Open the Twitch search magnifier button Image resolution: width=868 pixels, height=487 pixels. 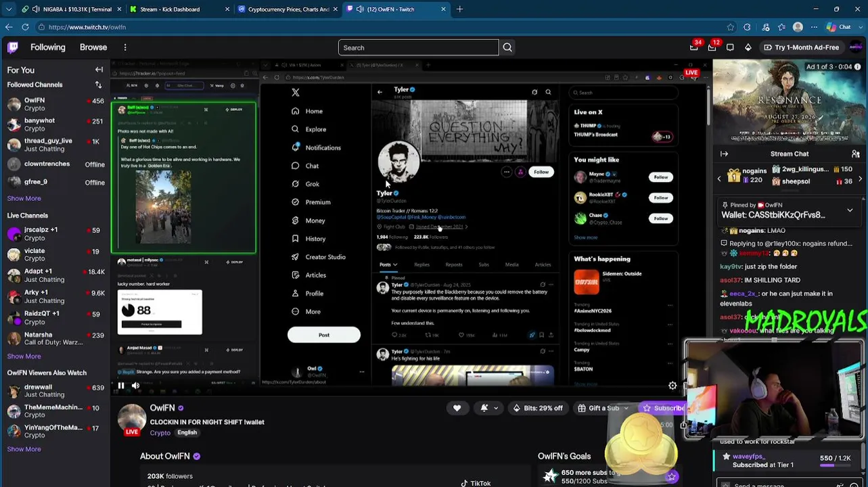click(x=507, y=47)
